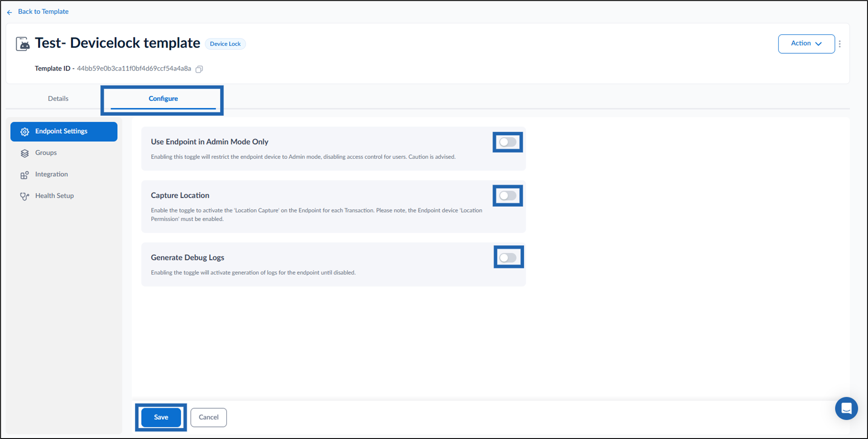Enable the Capture Location toggle
868x439 pixels.
point(508,196)
